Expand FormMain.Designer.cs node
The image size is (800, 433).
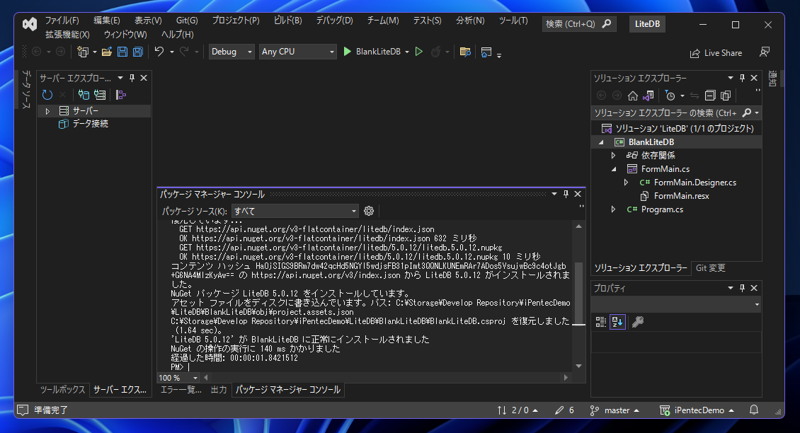627,183
